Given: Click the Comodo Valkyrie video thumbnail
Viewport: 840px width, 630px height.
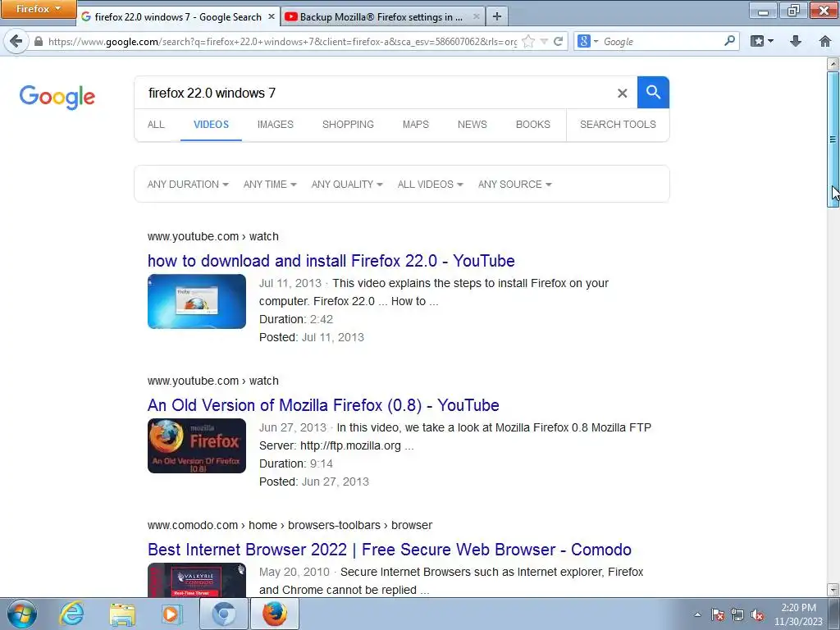Looking at the screenshot, I should [x=197, y=580].
